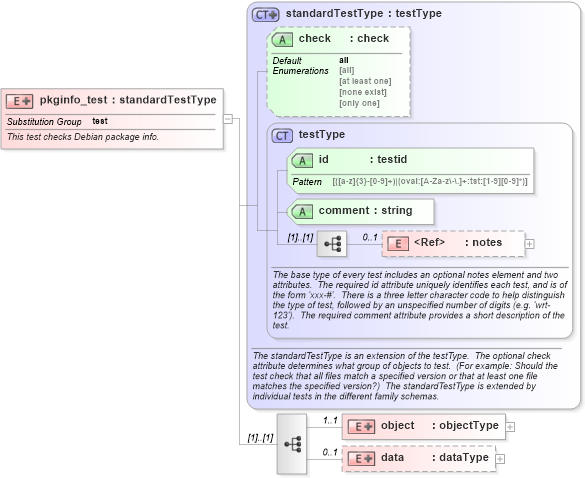Click the 'This test checks Debian package info' description
The image size is (585, 478).
(x=83, y=137)
